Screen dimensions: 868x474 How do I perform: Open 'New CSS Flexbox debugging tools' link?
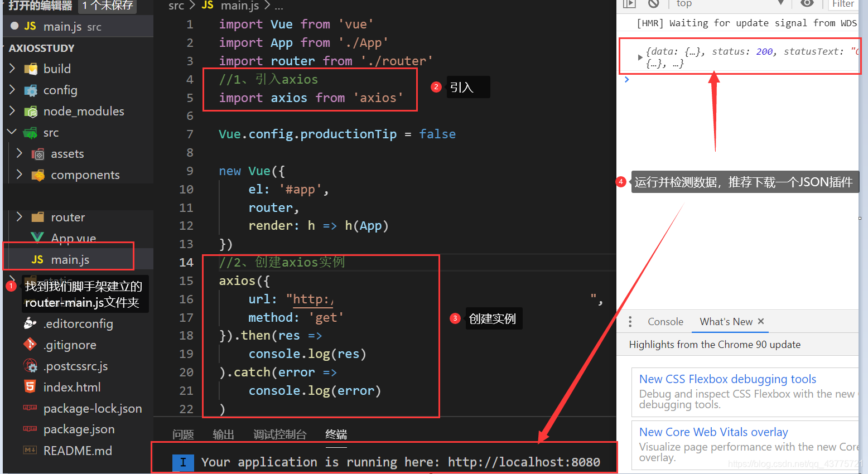[727, 379]
